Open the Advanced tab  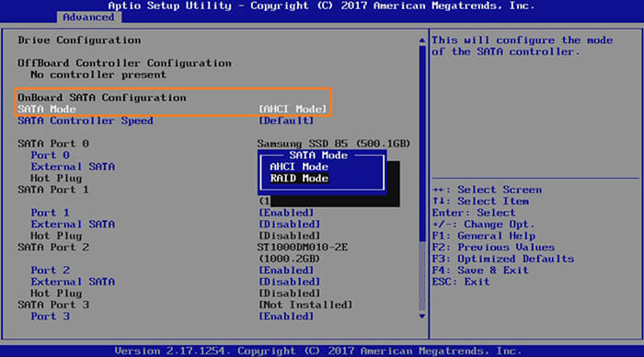point(88,17)
